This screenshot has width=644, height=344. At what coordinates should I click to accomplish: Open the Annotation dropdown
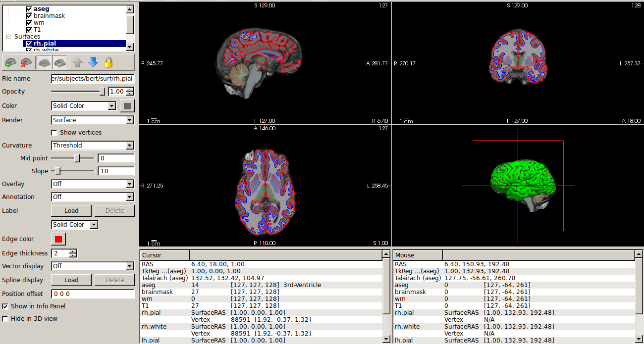tap(93, 197)
